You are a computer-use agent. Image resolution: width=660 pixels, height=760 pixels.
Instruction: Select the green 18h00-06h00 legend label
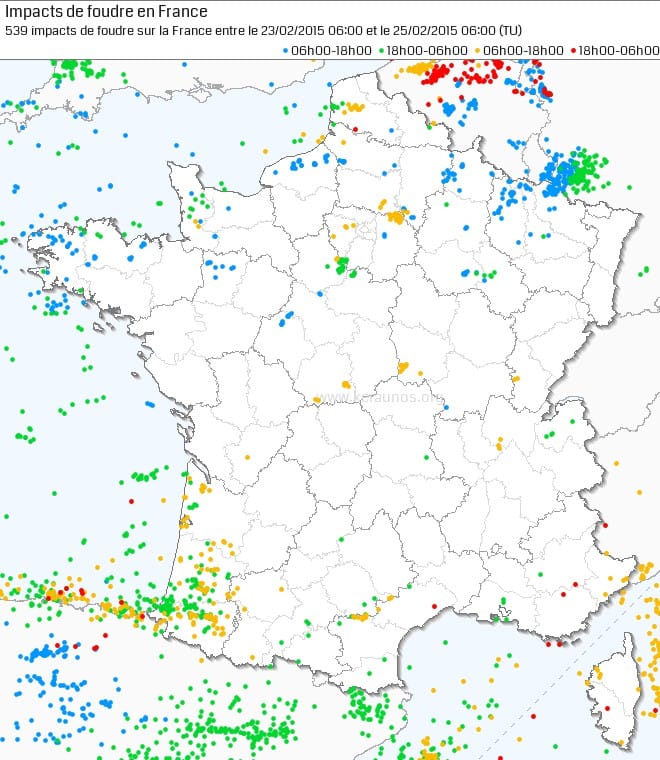pos(425,48)
